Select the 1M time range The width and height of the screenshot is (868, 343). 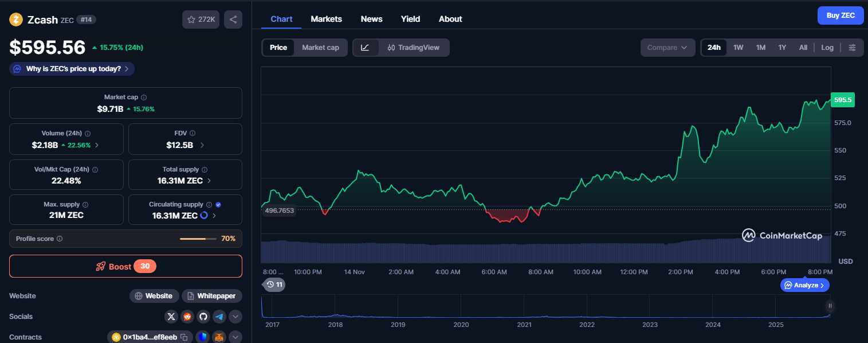pyautogui.click(x=761, y=48)
